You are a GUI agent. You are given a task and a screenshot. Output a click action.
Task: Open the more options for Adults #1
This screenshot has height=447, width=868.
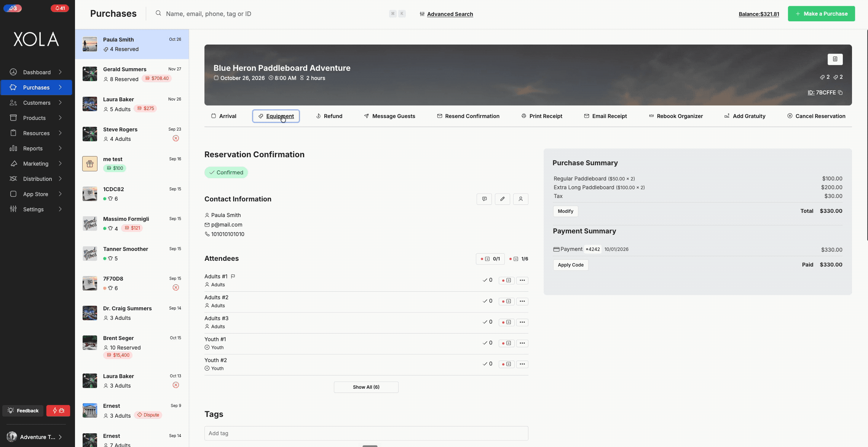click(522, 280)
